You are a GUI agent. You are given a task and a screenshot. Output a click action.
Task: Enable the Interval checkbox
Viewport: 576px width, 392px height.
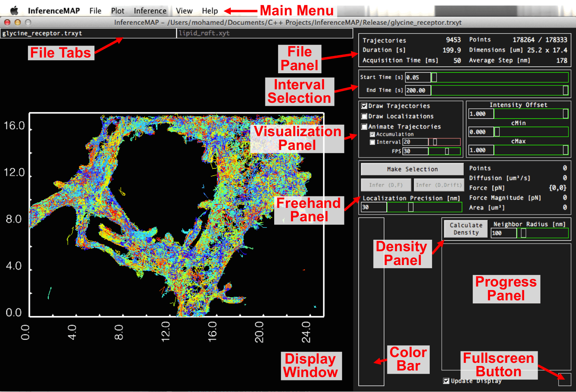click(372, 142)
